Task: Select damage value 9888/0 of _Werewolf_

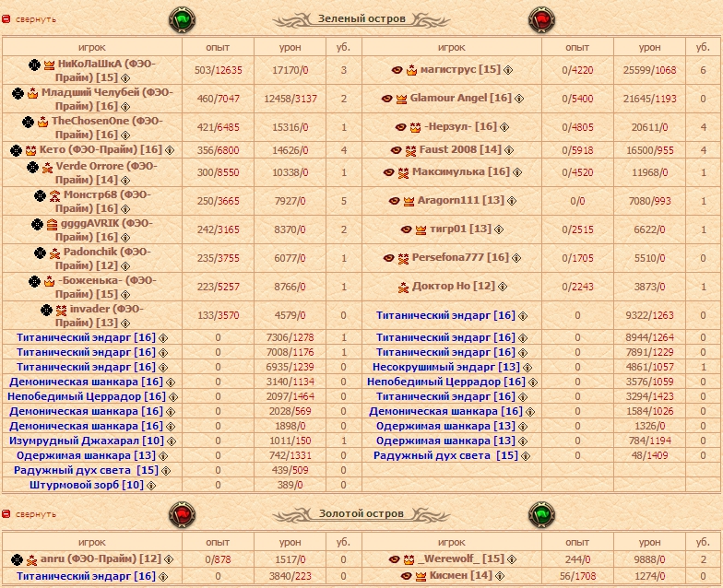Action: (649, 559)
